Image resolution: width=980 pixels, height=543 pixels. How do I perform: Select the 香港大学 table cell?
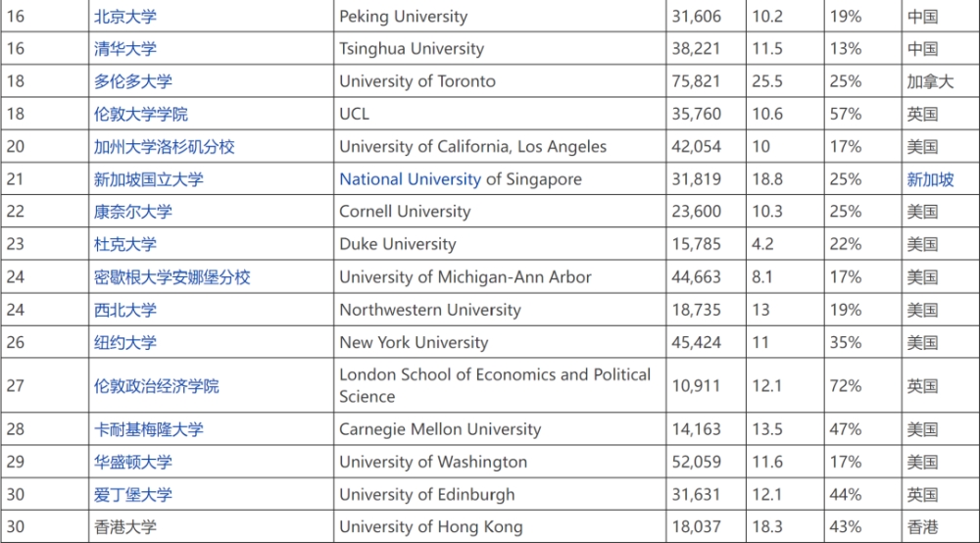(x=212, y=526)
